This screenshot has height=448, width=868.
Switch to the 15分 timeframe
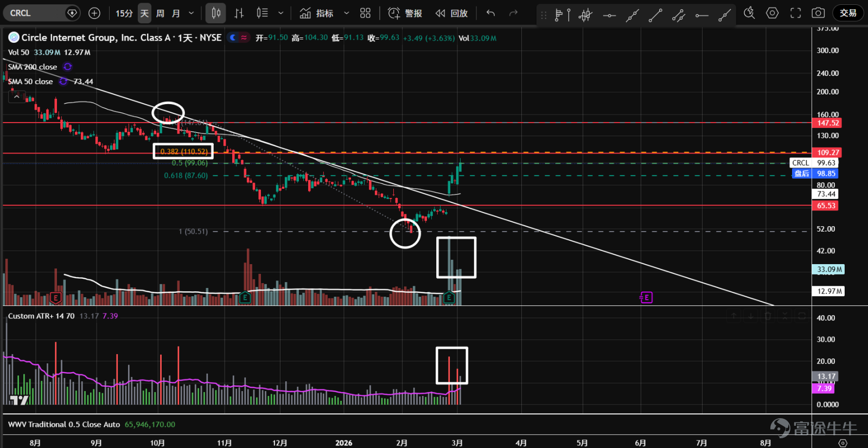tap(124, 13)
